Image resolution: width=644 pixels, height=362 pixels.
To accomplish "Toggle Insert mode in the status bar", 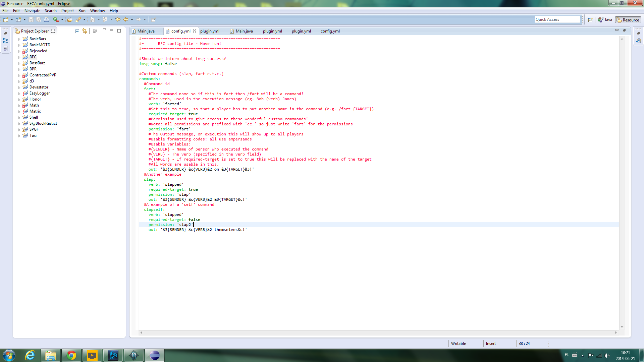I will pos(490,343).
